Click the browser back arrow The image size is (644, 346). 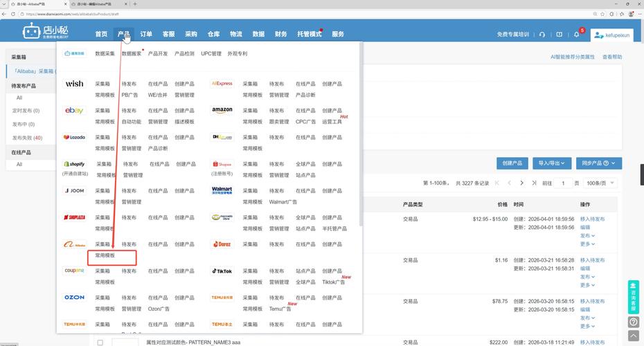[4, 14]
